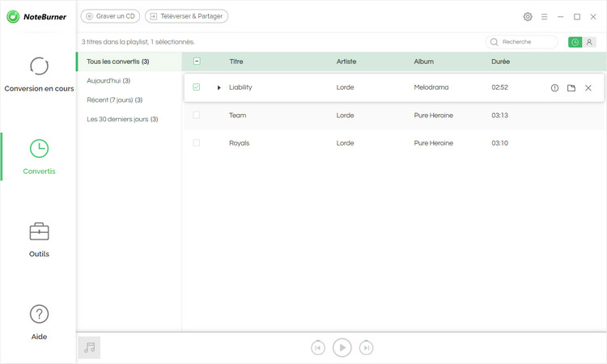Switch to the history clock view

pos(575,42)
